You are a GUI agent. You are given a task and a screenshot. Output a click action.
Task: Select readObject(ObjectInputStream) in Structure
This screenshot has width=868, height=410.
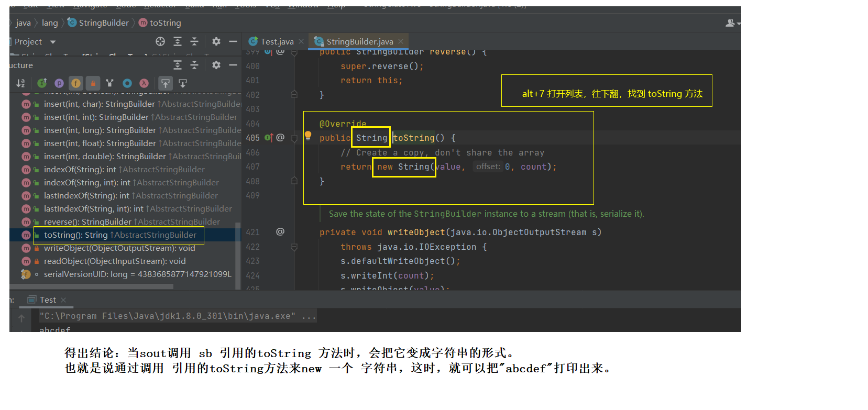pyautogui.click(x=125, y=261)
